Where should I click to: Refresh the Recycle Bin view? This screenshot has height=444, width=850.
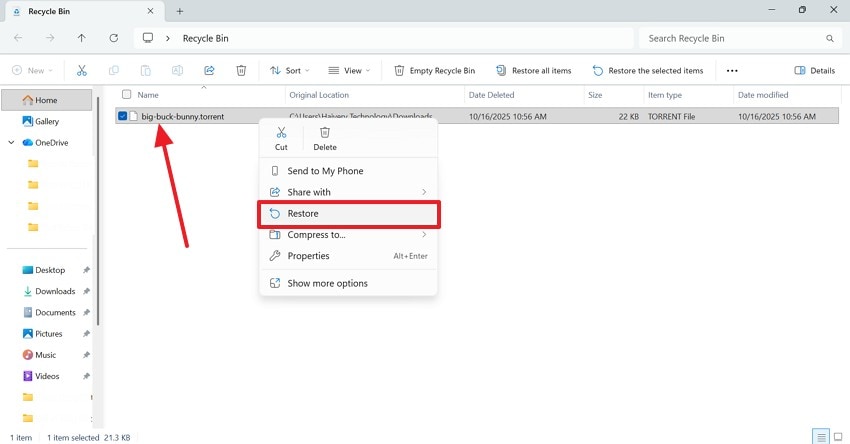[113, 38]
